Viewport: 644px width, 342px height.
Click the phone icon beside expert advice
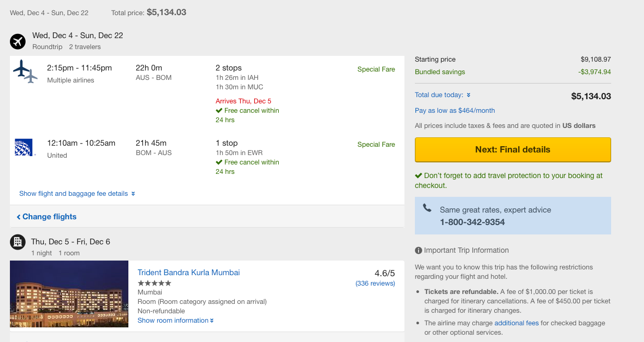(427, 208)
